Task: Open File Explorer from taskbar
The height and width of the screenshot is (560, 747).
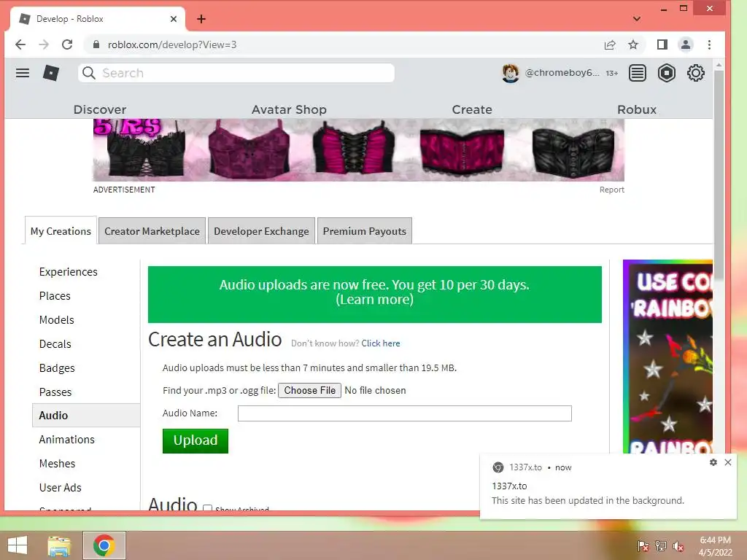Action: [x=59, y=545]
